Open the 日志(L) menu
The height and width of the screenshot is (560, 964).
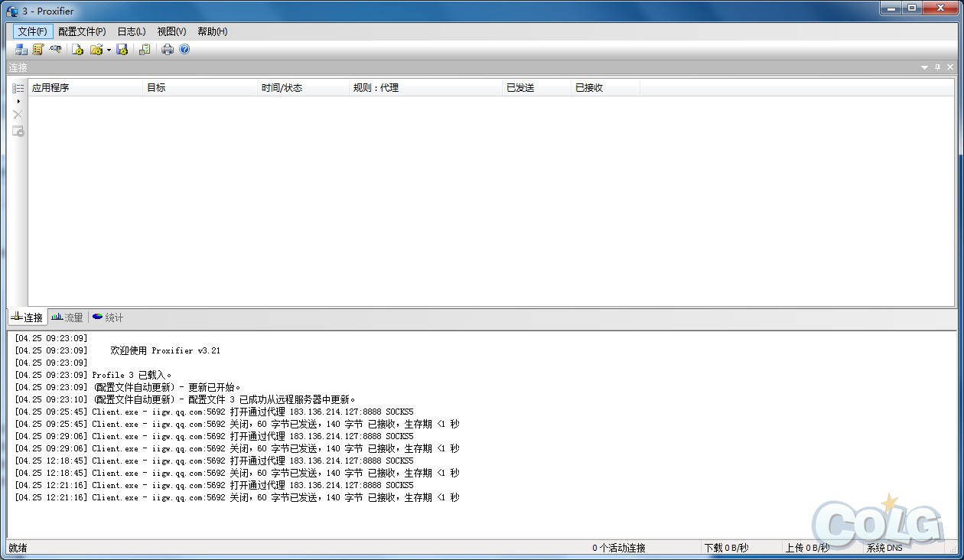[x=130, y=31]
